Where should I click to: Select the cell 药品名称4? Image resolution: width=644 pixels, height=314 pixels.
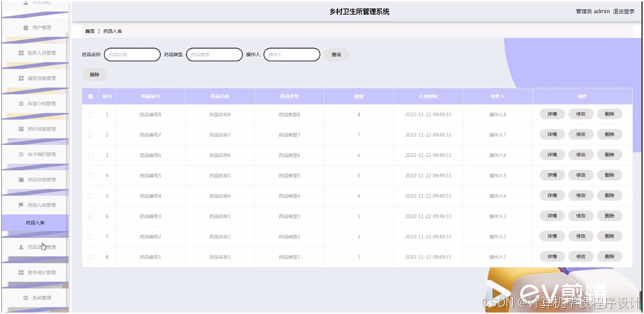[220, 196]
